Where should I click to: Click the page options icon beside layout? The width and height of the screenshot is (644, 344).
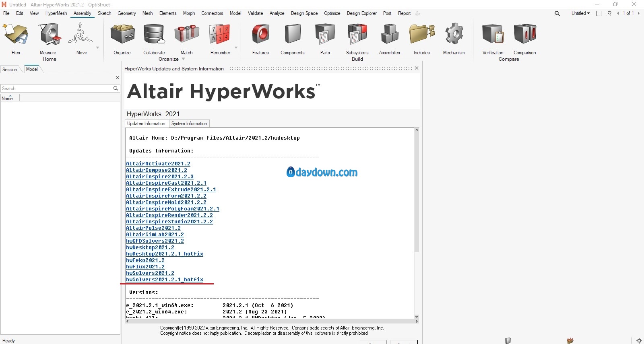[608, 13]
